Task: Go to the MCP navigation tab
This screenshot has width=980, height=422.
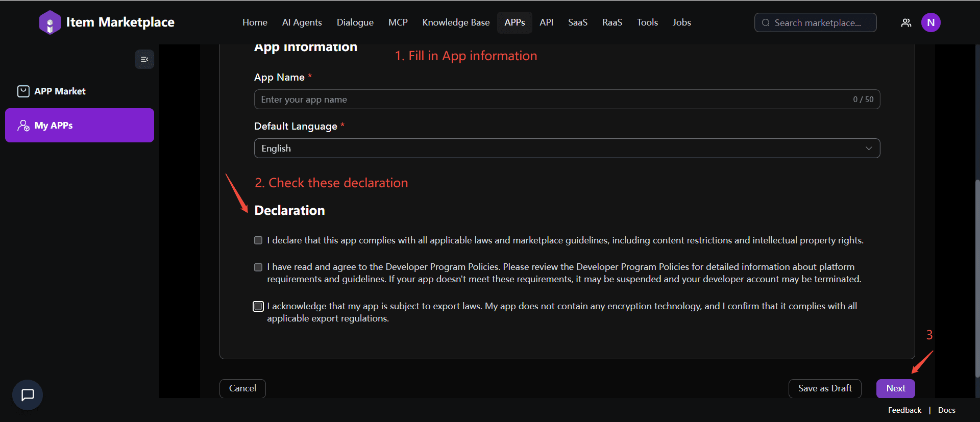Action: (x=398, y=22)
